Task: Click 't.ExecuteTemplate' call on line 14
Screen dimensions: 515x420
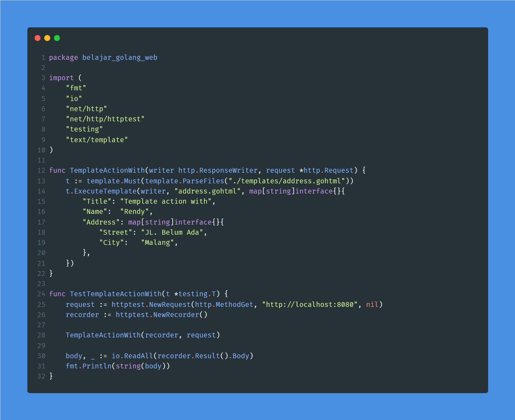Action: tap(101, 191)
